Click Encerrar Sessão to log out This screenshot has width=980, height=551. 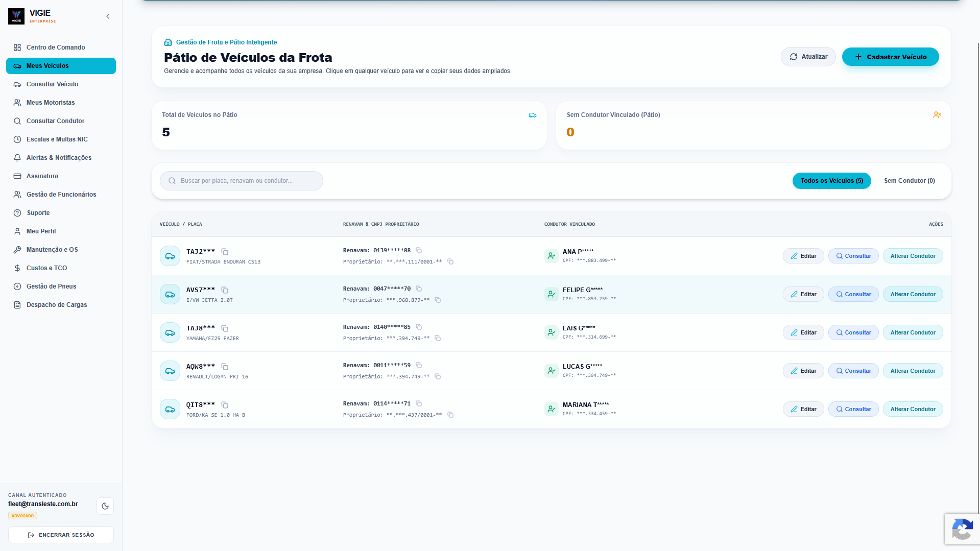tap(61, 535)
